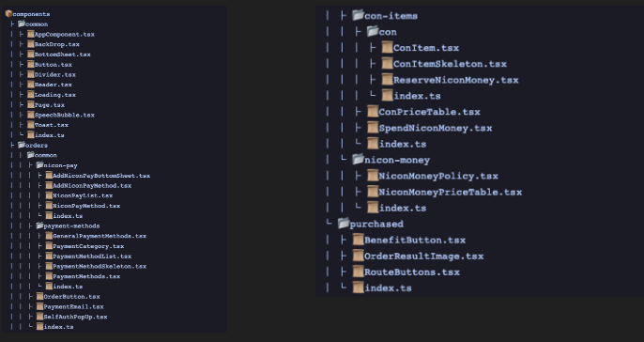This screenshot has width=644, height=342.
Task: Select the PaymentMethodSkeleton.tsx file name
Action: point(100,267)
